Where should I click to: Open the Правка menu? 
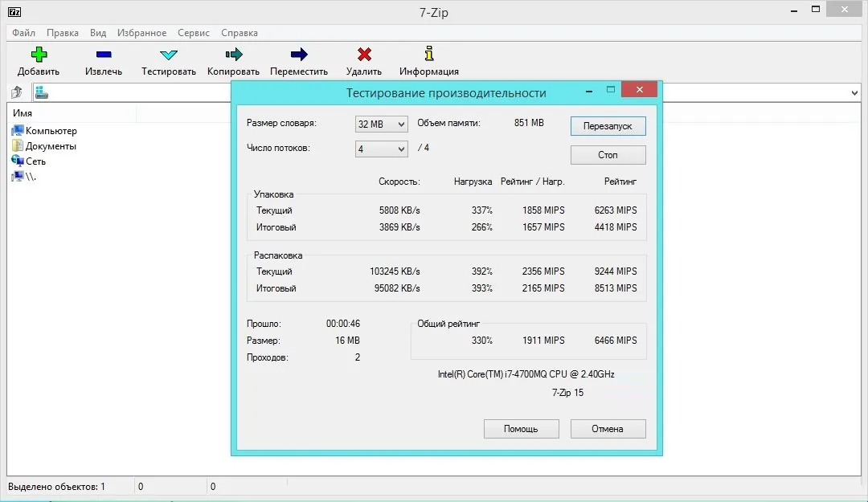pyautogui.click(x=63, y=33)
